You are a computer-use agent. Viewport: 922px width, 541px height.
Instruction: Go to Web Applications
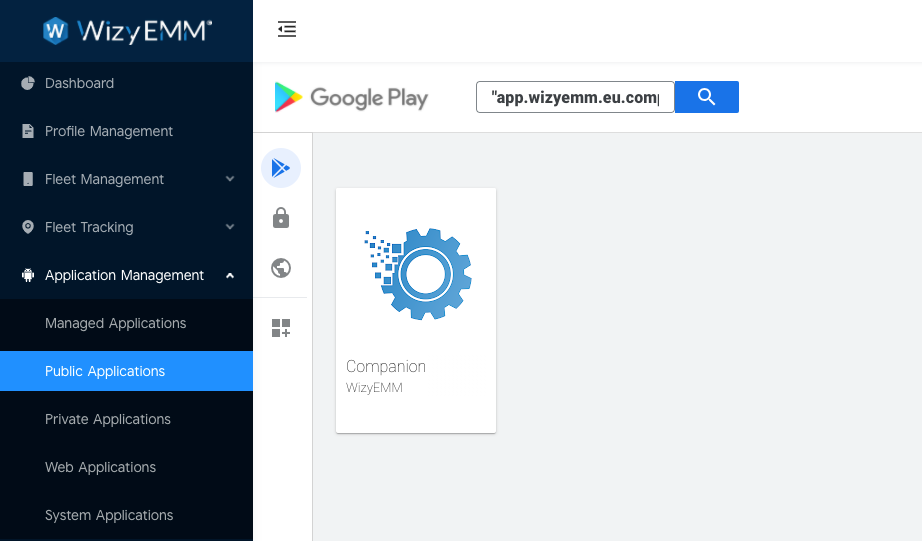[126, 467]
